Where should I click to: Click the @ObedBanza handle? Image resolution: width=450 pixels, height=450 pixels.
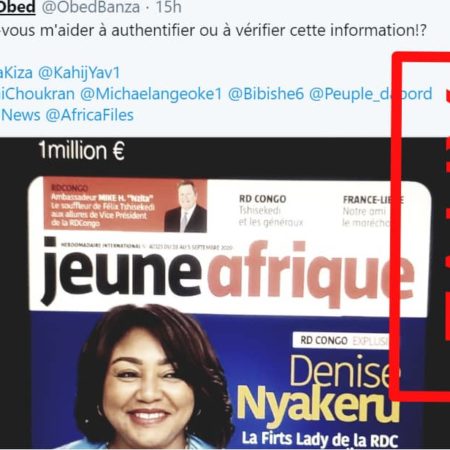click(91, 7)
